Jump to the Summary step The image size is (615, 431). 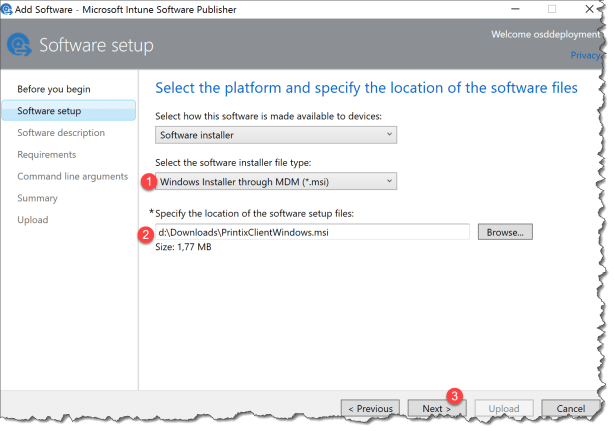coord(37,198)
